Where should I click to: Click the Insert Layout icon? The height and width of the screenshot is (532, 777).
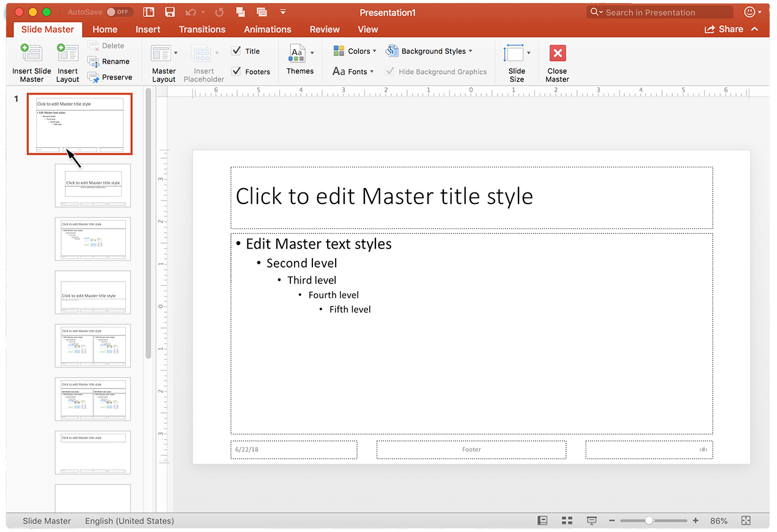[67, 53]
